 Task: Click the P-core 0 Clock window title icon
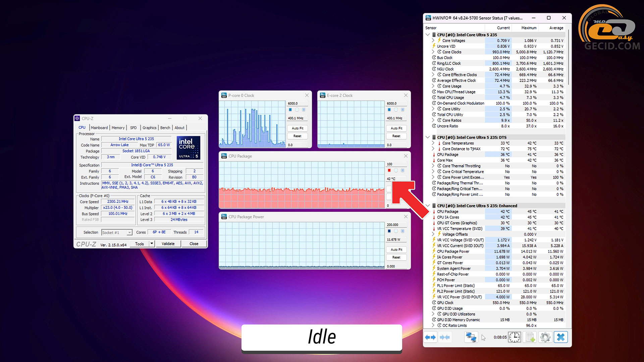click(x=224, y=96)
